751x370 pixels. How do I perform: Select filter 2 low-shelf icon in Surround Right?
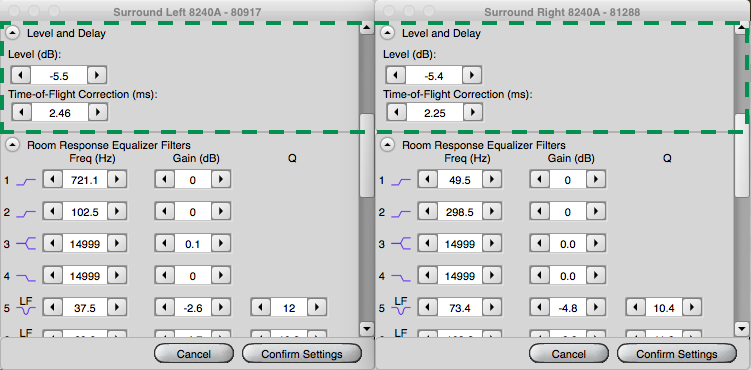tap(401, 213)
